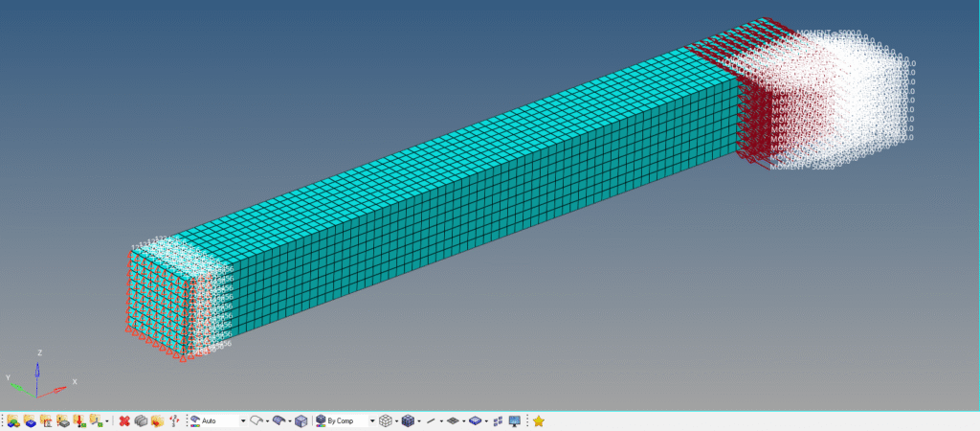Viewport: 980px width, 431px height.
Task: Open the Card Edit icon
Action: tap(141, 421)
